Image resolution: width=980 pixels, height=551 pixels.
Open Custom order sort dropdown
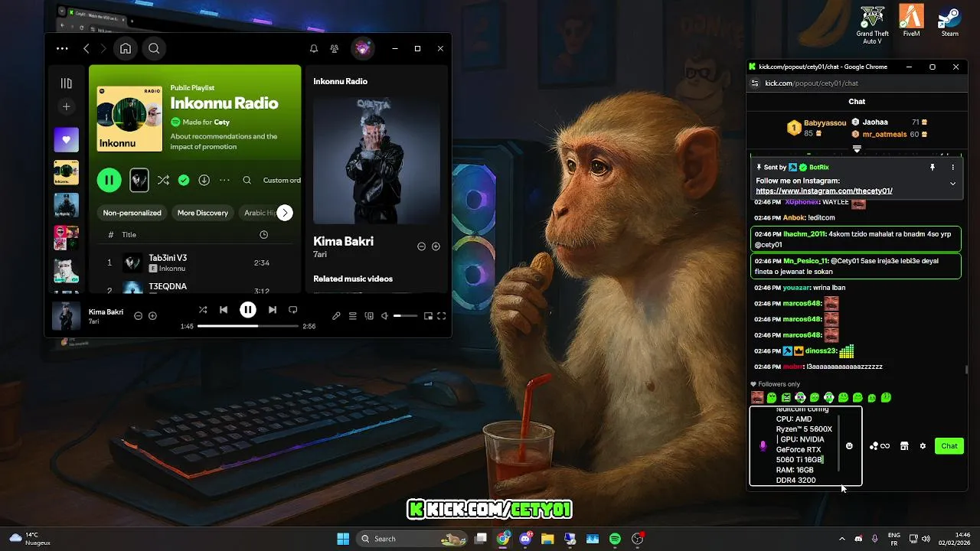[x=282, y=181]
